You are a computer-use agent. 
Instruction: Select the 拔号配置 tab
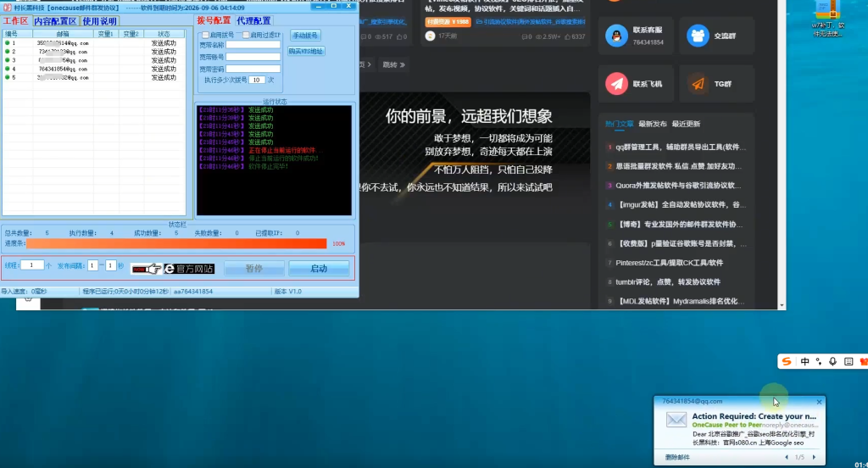point(214,20)
